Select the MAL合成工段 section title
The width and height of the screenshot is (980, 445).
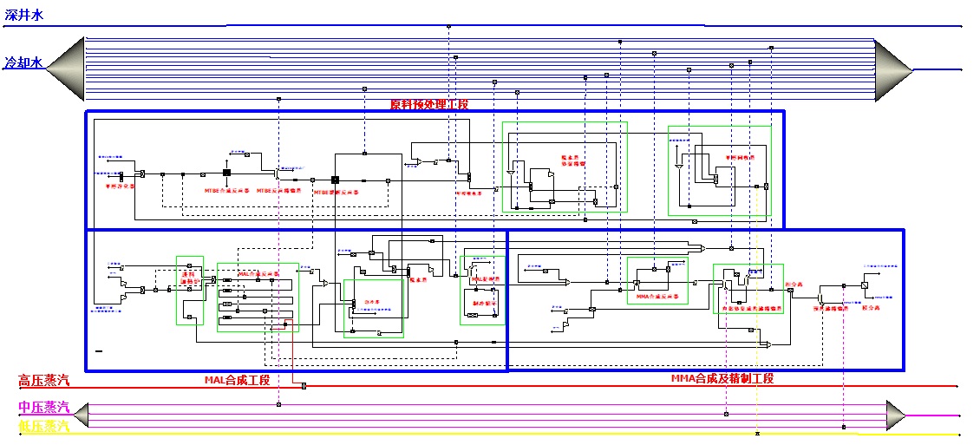[x=237, y=379]
